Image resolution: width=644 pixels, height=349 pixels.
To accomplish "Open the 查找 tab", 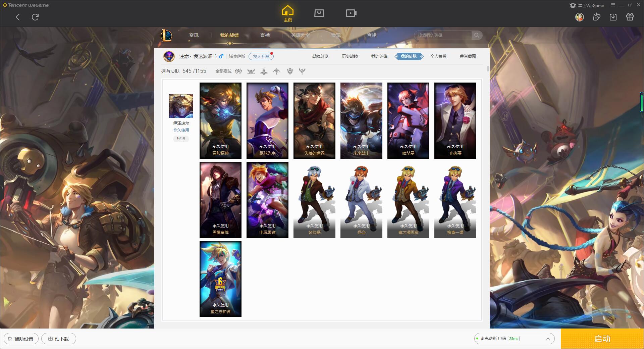I will point(372,35).
